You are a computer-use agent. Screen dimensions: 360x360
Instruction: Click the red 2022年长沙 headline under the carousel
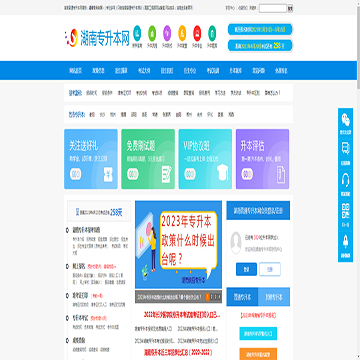point(182,314)
